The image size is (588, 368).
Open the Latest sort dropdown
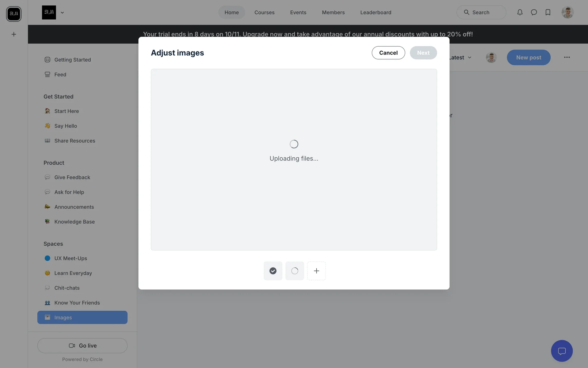point(460,58)
